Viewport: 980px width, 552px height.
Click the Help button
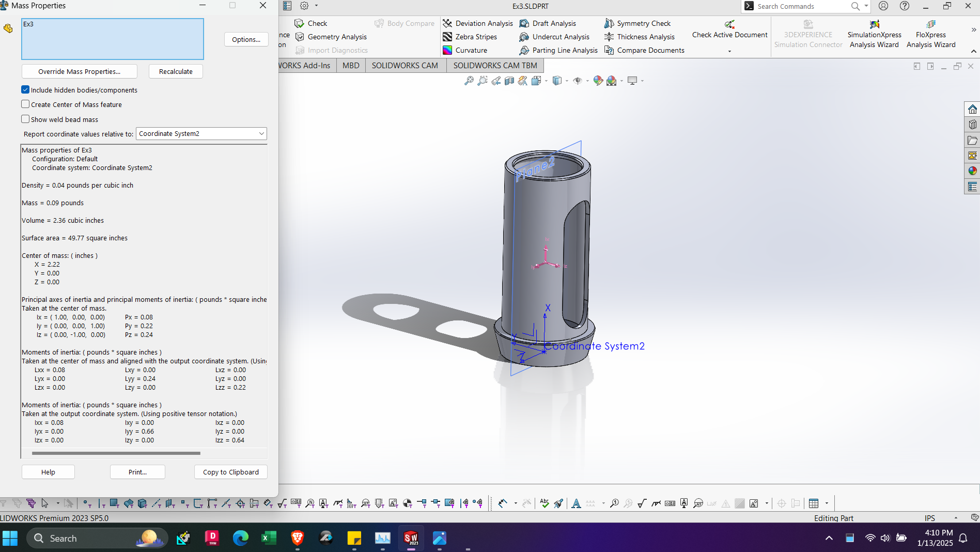point(48,472)
